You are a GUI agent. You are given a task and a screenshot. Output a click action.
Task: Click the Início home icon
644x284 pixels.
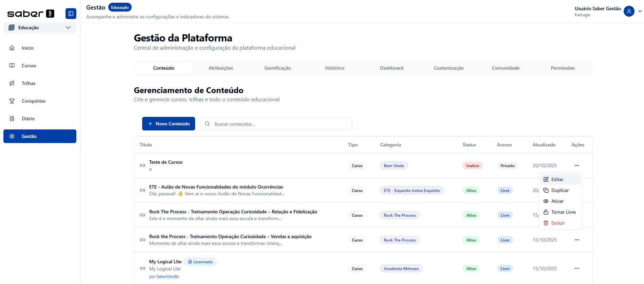(x=12, y=48)
